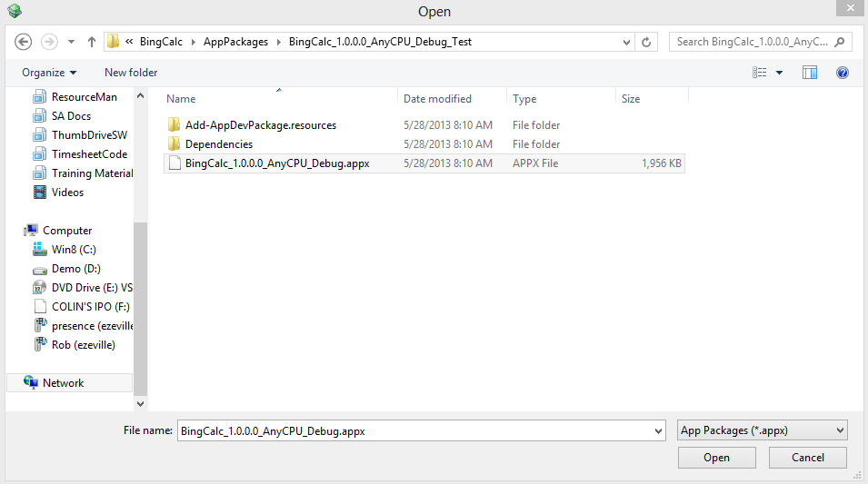Create a New folder
The width and height of the screenshot is (868, 484).
[131, 73]
